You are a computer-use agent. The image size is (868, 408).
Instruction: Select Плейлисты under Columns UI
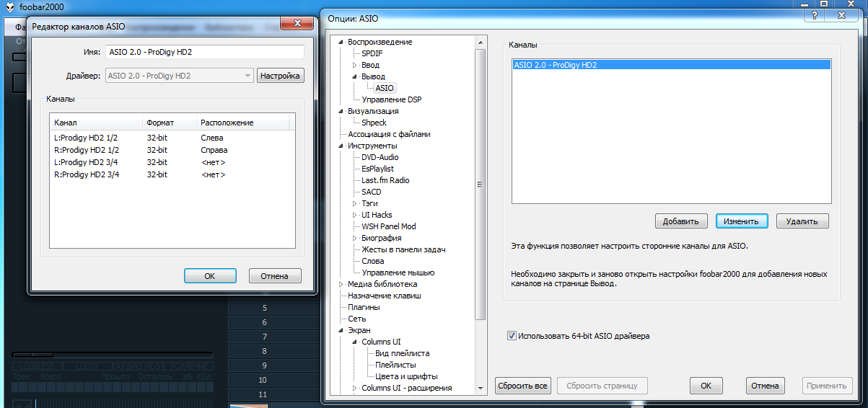coord(395,365)
